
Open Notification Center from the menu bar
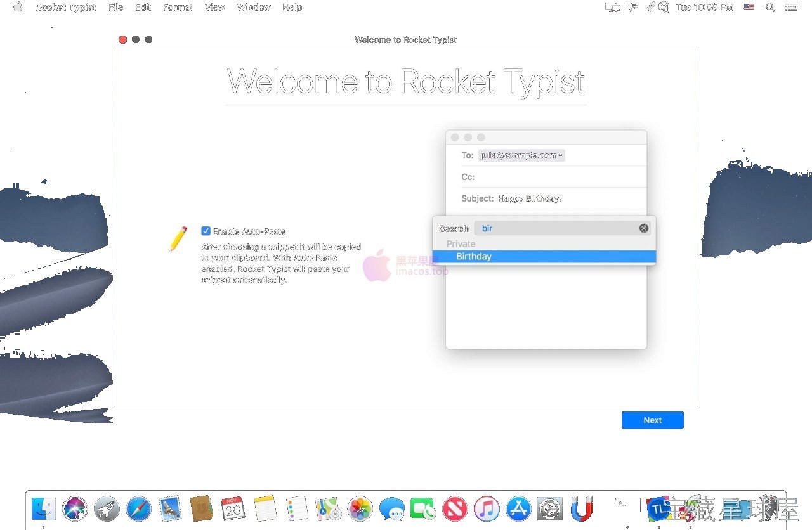pyautogui.click(x=790, y=8)
